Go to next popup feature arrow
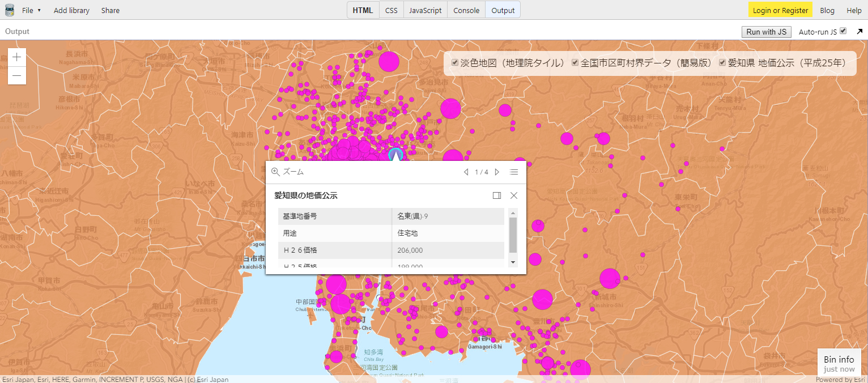This screenshot has height=383, width=868. pyautogui.click(x=497, y=172)
